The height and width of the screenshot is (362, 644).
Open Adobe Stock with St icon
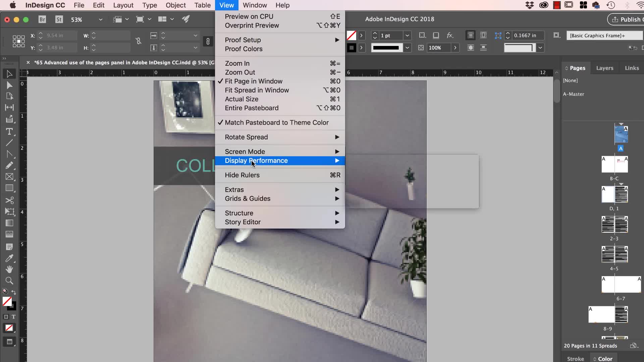click(x=59, y=19)
